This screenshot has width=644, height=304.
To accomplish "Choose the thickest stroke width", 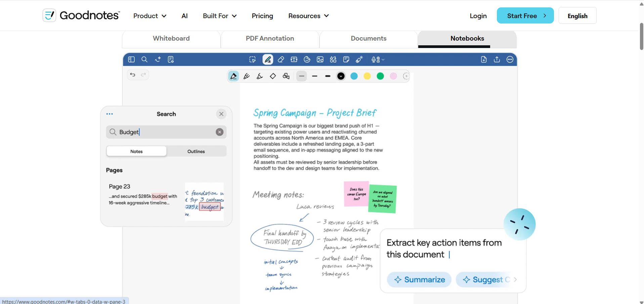I will pos(328,76).
